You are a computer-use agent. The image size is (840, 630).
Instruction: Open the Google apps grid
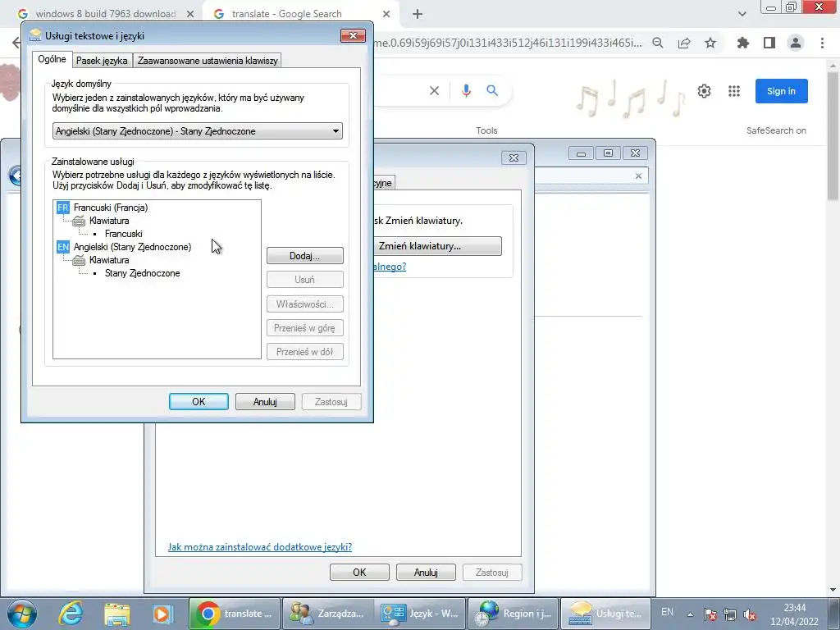pos(734,91)
